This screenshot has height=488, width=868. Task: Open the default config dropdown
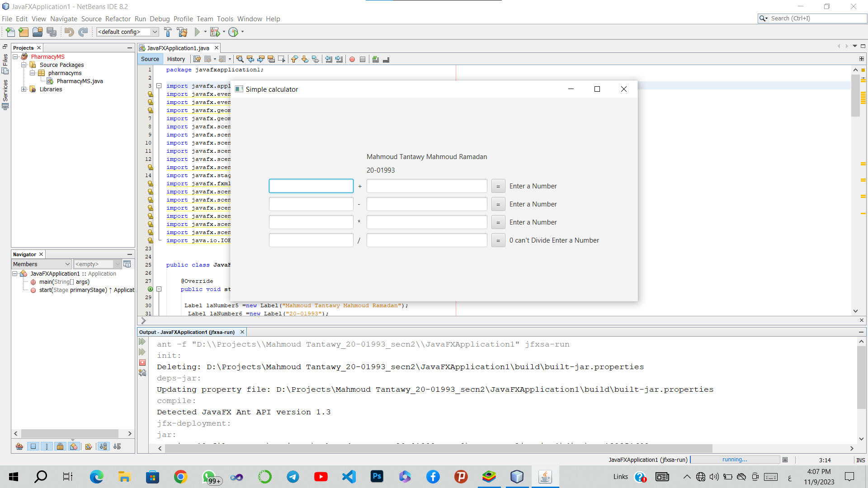click(155, 32)
